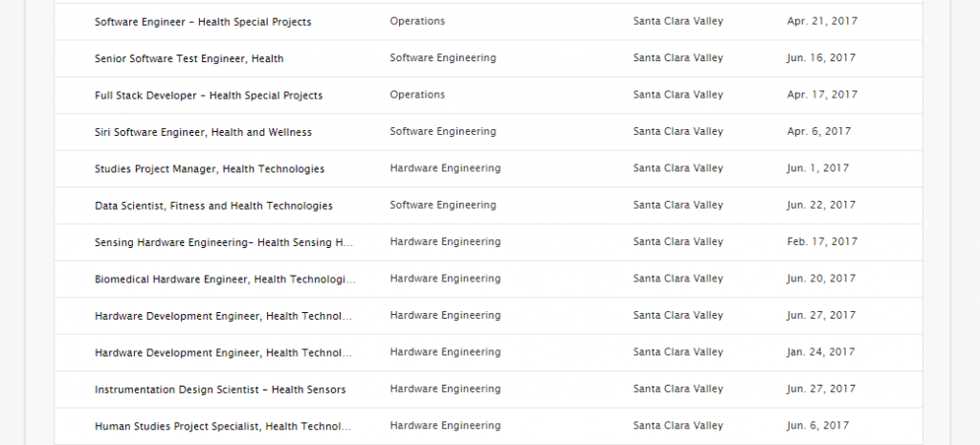Select Sensing Hardware Engineering- Health Sensing job
The width and height of the screenshot is (980, 445).
click(225, 243)
